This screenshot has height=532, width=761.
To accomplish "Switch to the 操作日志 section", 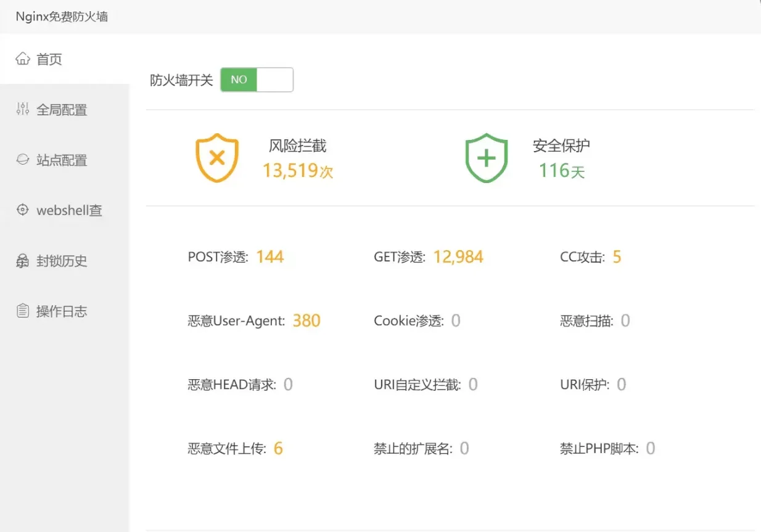I will click(64, 311).
